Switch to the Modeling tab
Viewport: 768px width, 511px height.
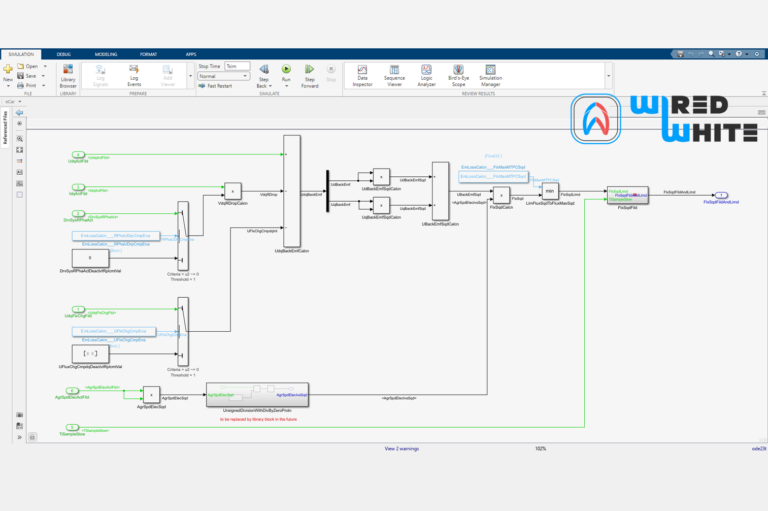click(106, 54)
